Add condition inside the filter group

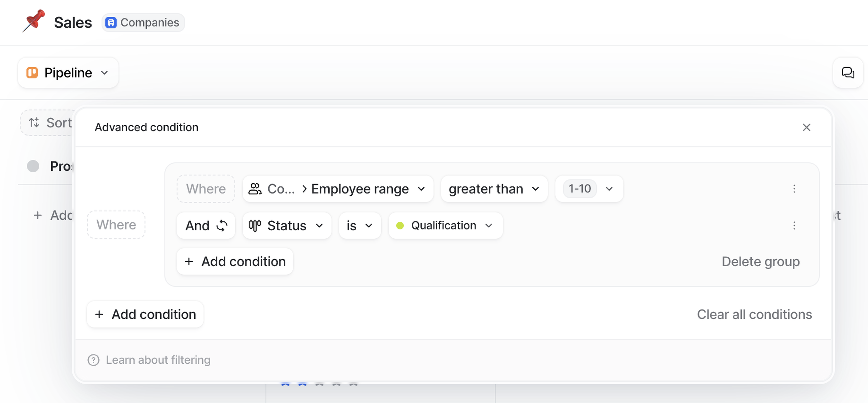point(235,262)
